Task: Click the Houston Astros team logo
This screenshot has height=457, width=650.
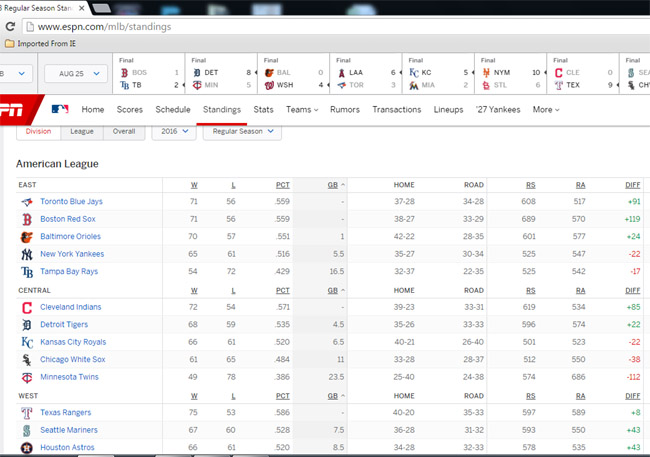Action: tap(27, 448)
